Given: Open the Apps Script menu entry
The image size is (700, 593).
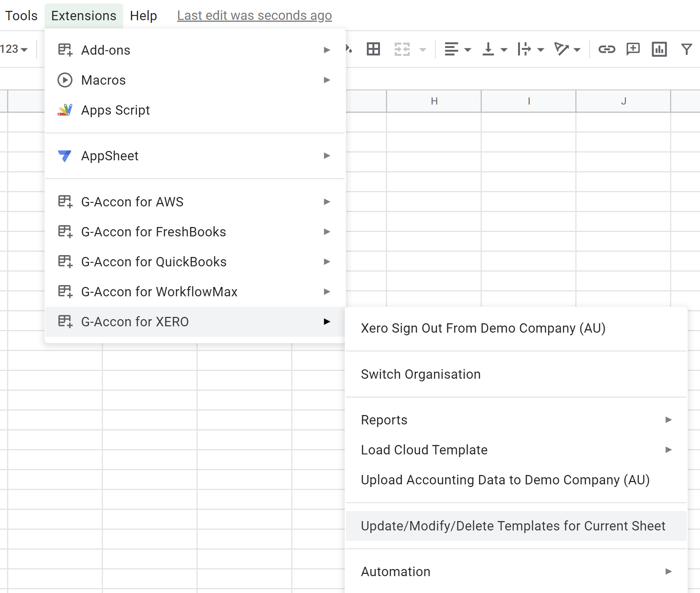Looking at the screenshot, I should pos(115,110).
